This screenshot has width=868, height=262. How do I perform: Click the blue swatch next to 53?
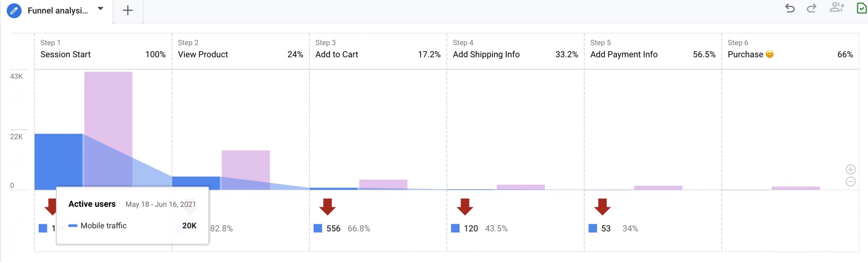point(593,228)
